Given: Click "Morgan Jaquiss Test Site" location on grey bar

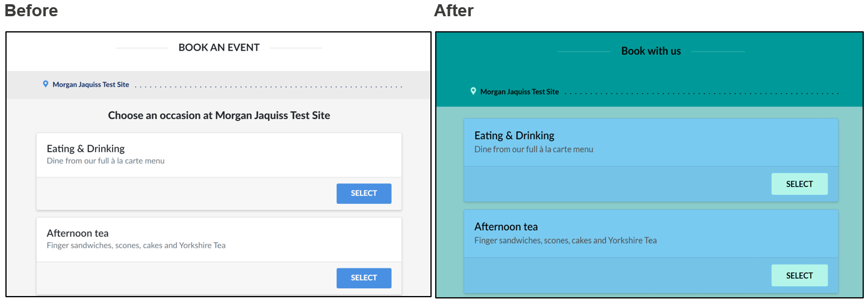Looking at the screenshot, I should 91,85.
